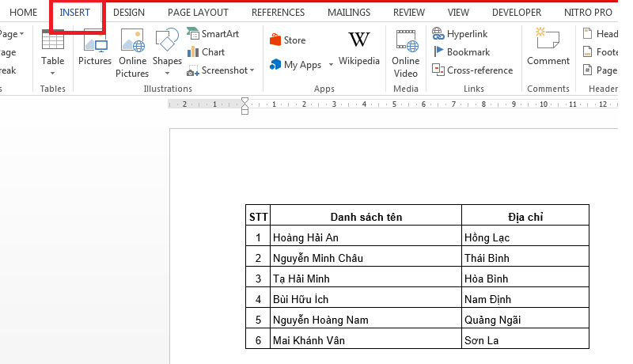Open the REFERENCES tab
633x364 pixels.
(279, 13)
